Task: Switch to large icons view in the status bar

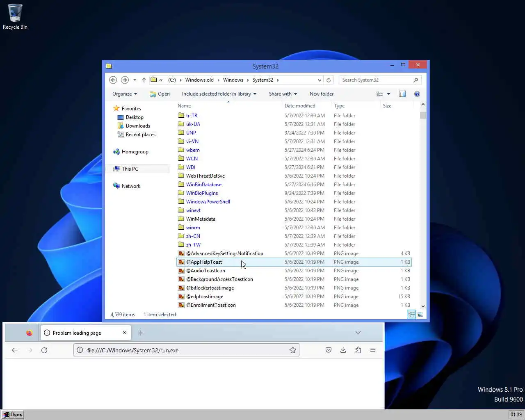Action: (x=420, y=314)
